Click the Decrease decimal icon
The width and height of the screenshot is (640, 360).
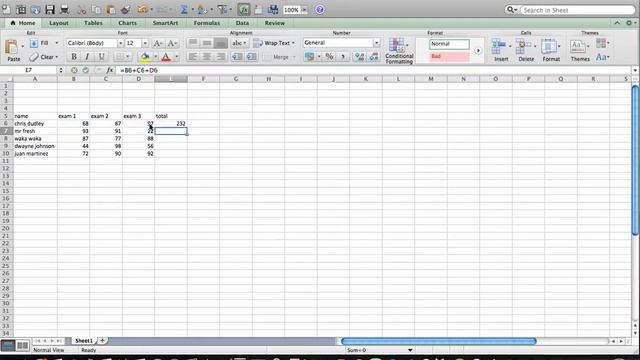coord(373,57)
